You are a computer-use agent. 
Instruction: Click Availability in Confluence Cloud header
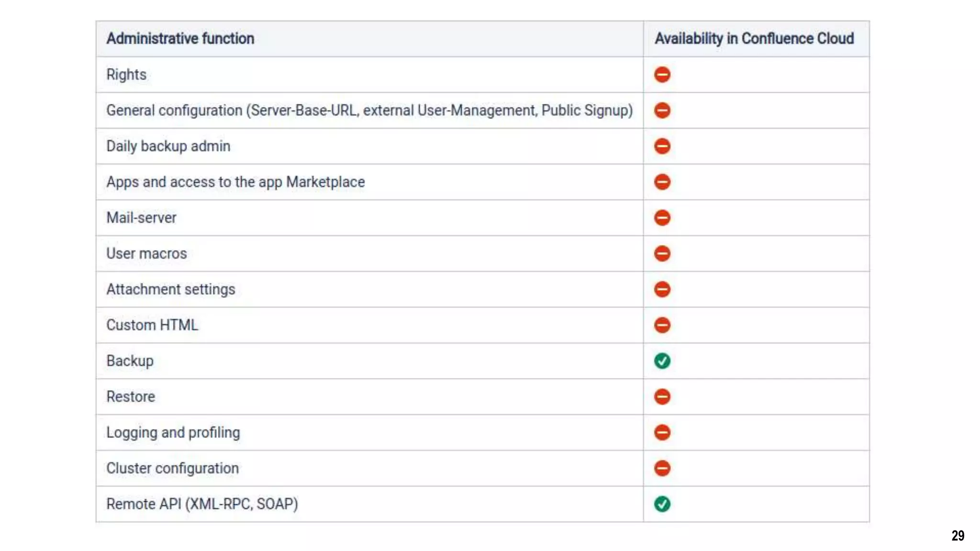754,38
